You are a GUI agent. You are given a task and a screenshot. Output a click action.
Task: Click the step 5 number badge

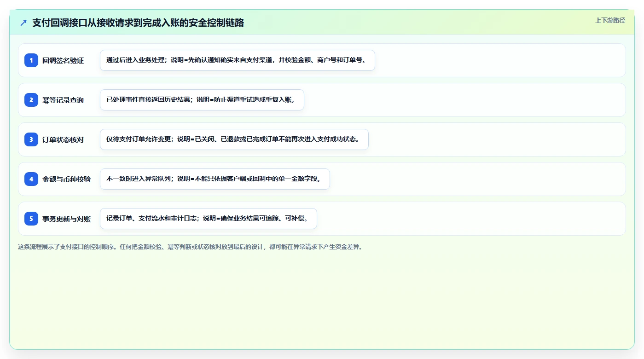coord(31,219)
